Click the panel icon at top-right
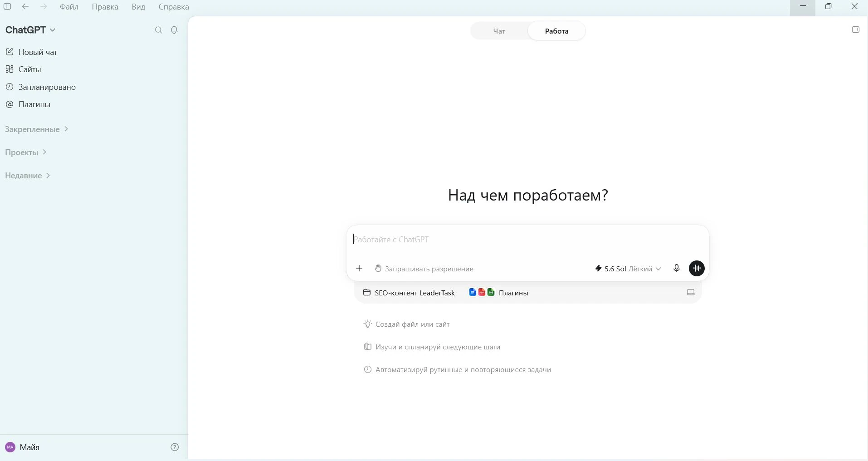 point(855,29)
